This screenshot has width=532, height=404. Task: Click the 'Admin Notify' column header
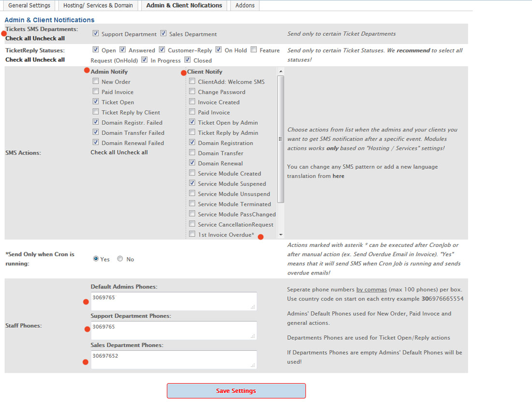109,72
